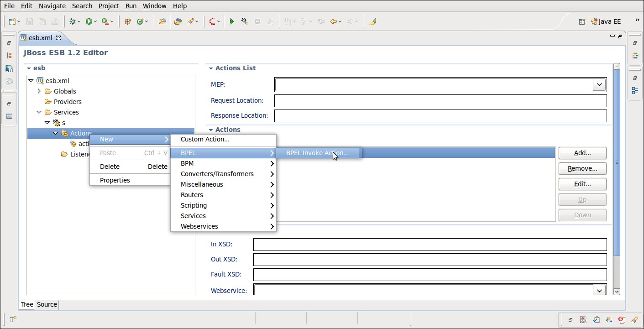This screenshot has width=644, height=329.
Task: Collapse the Actions section header
Action: point(211,130)
